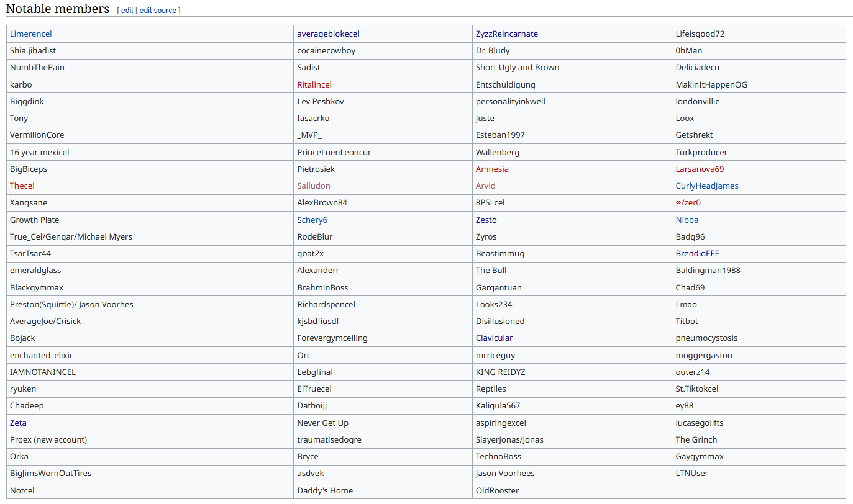
Task: Open the Limerencel member page
Action: (31, 34)
